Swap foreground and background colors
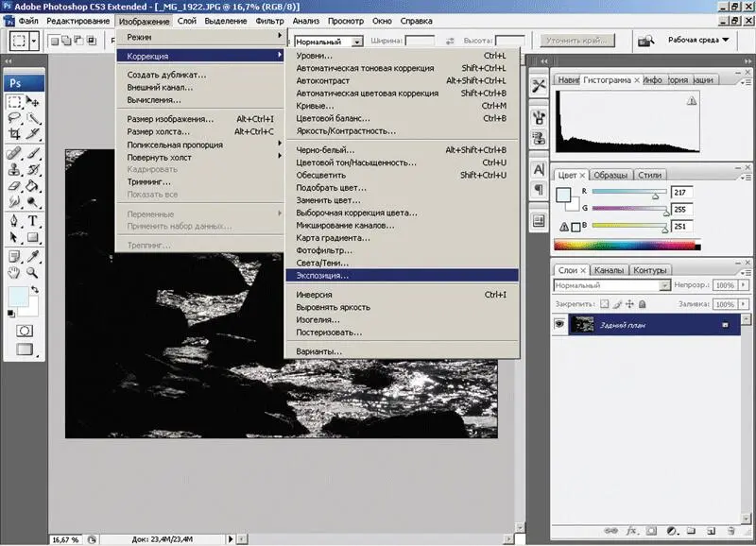The width and height of the screenshot is (756, 546). (x=35, y=290)
